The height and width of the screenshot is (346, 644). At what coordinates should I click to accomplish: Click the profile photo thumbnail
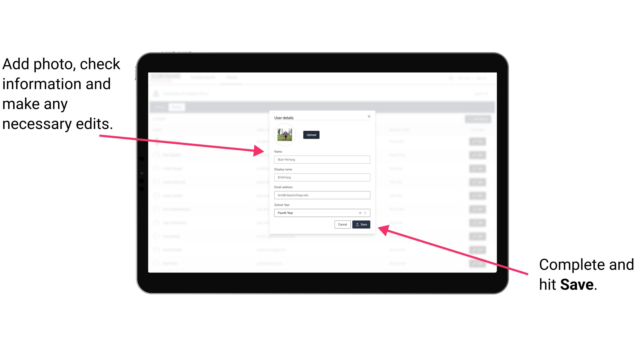285,135
